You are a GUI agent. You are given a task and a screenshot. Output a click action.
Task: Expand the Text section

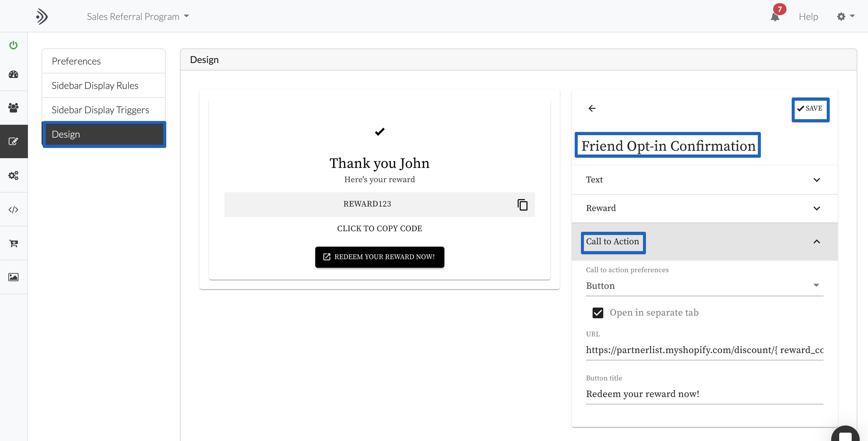pos(704,180)
